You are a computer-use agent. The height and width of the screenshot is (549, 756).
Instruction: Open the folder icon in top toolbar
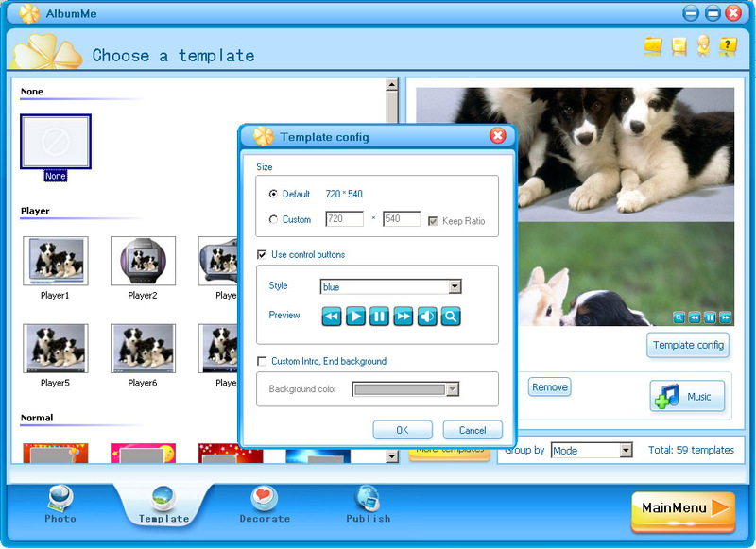tap(653, 45)
